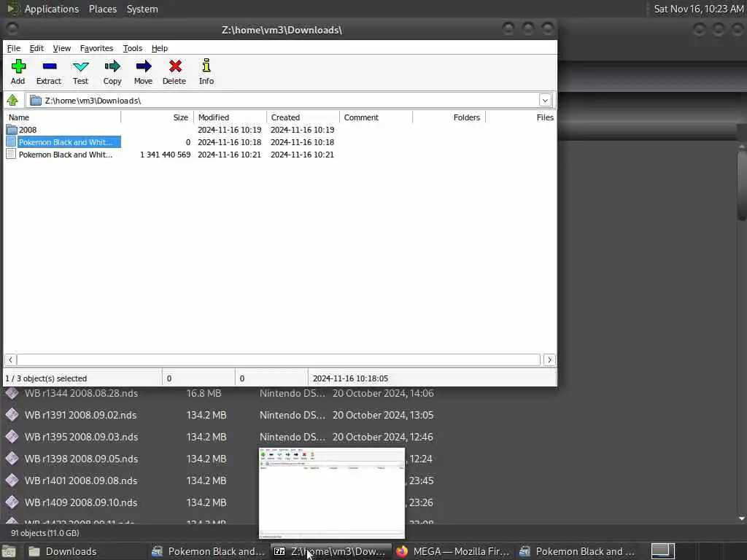Viewport: 747px width, 560px height.
Task: Click 91 objects (11.0 GB) status text
Action: 45,533
